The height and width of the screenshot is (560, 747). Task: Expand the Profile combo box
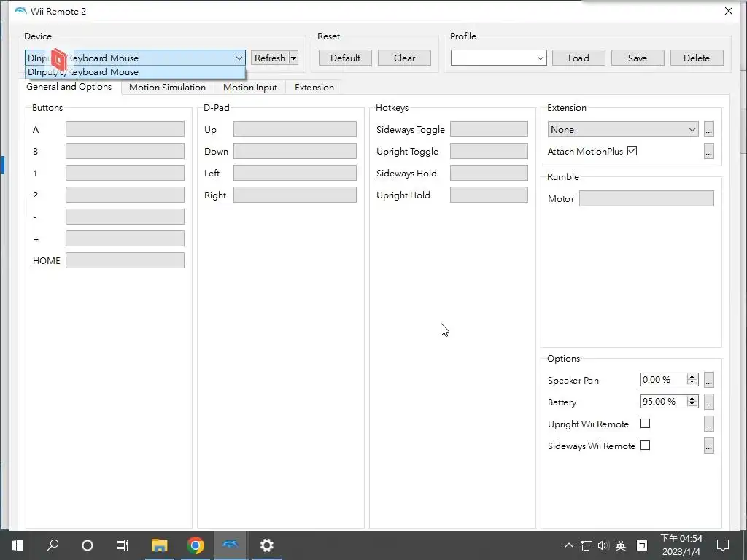point(541,58)
